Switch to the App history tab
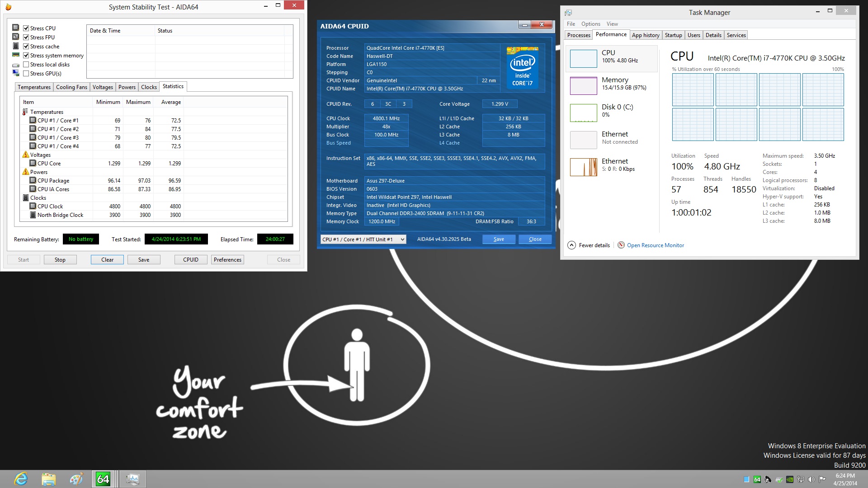 (x=646, y=35)
